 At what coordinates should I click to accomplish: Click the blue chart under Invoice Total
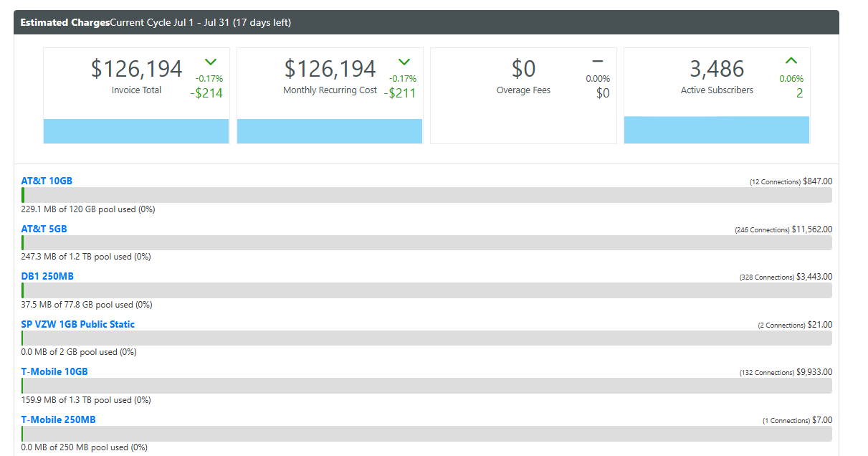[136, 131]
